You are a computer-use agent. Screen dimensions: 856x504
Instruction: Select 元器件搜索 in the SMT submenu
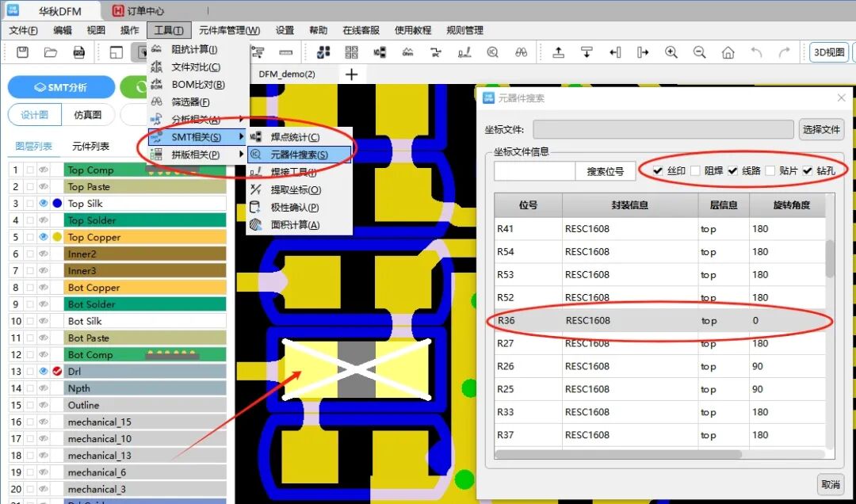coord(299,155)
